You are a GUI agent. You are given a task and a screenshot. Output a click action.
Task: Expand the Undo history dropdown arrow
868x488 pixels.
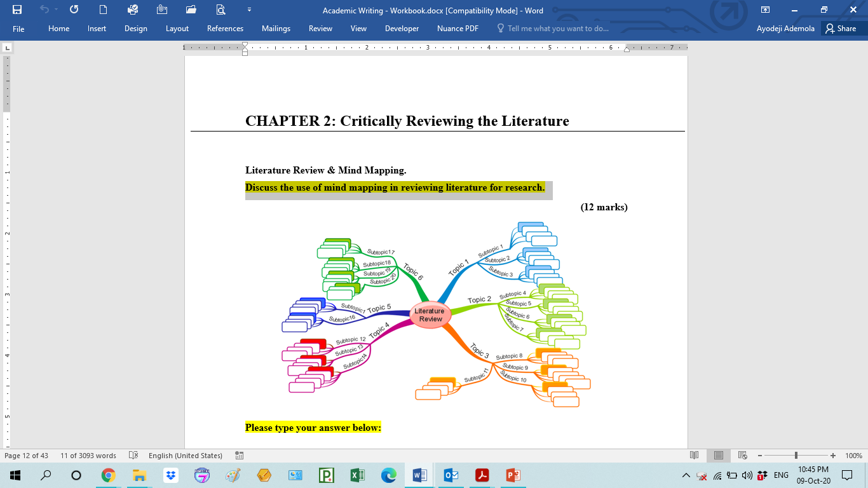[x=56, y=10]
